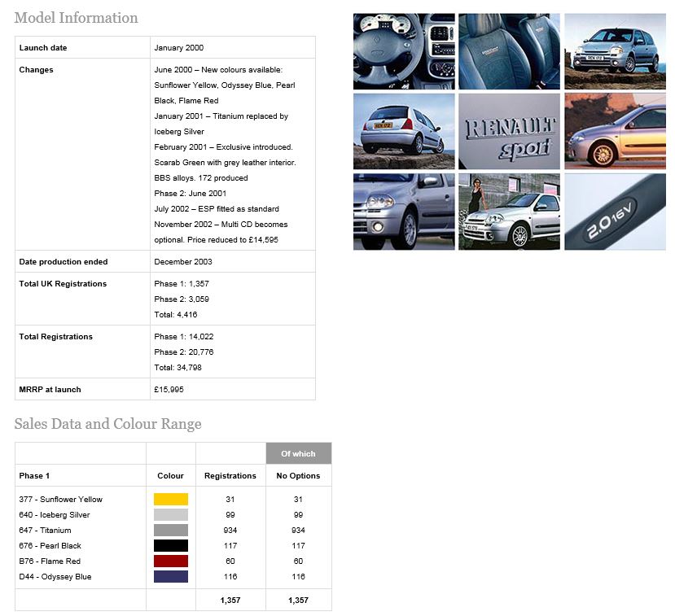View the 2.0 16V badge photo

pos(616,212)
